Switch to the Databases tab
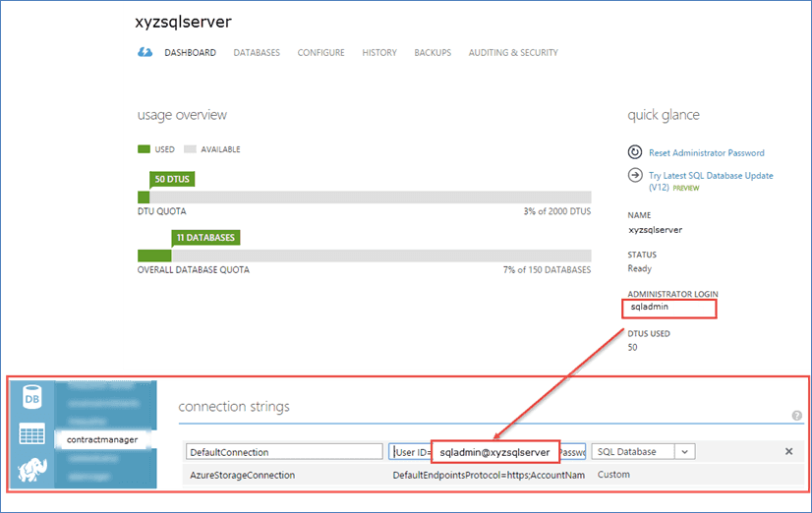 [257, 53]
